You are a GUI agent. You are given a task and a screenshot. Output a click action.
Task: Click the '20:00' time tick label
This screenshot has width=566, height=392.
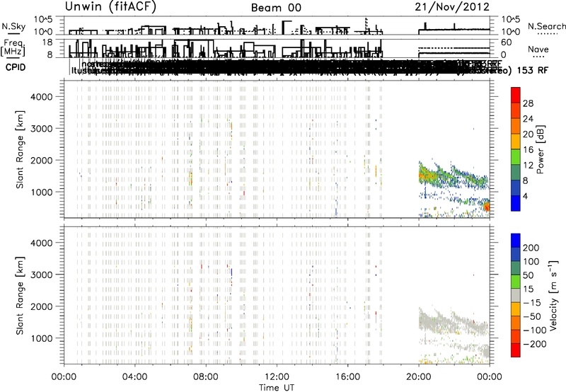tap(419, 377)
